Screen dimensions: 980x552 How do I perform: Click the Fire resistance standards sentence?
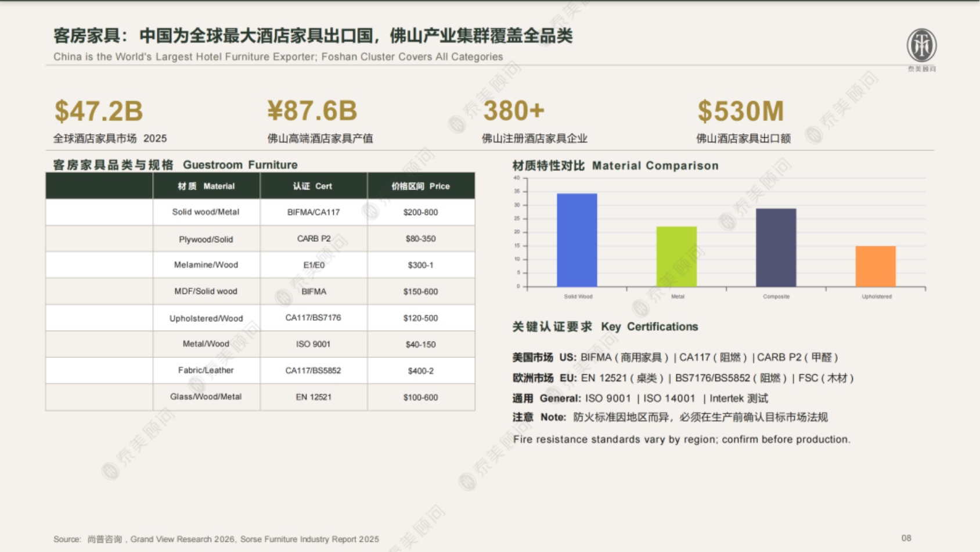[x=682, y=439]
